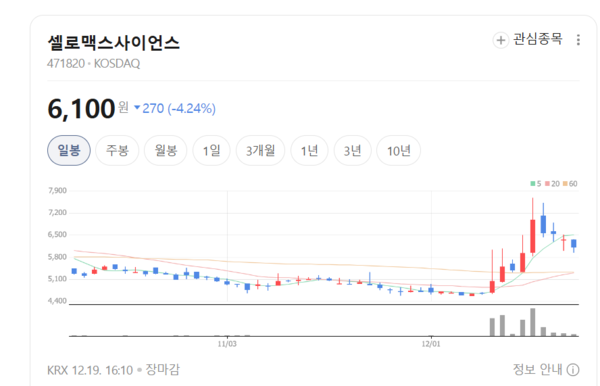This screenshot has height=386, width=600.
Task: Click the 471820 · KOSDAQ ticker text
Action: tap(93, 64)
